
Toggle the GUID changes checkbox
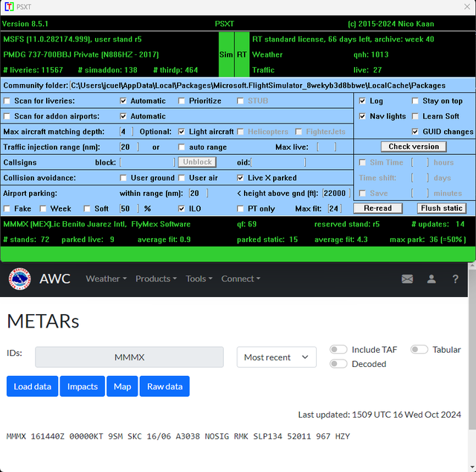click(x=415, y=132)
